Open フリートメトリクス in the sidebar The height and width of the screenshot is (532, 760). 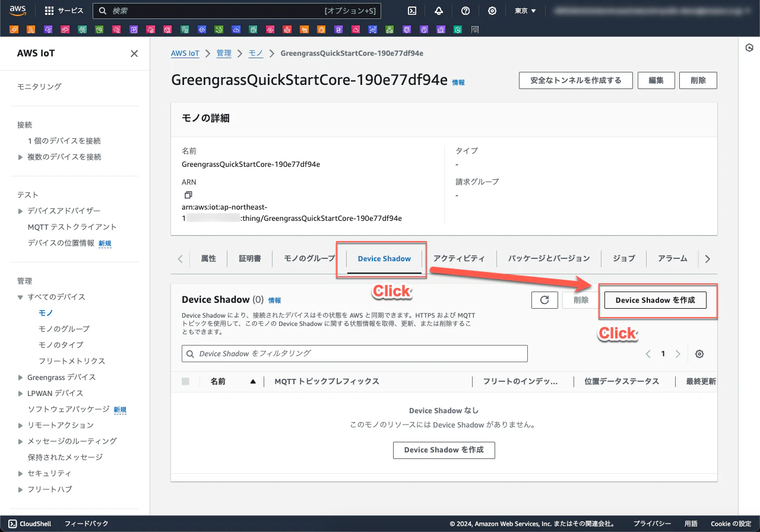[x=72, y=361]
